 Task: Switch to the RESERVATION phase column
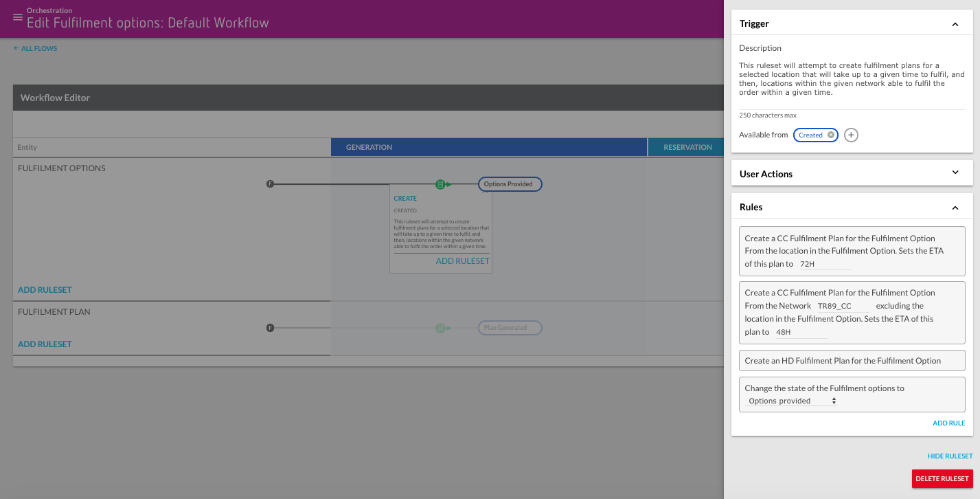click(687, 147)
